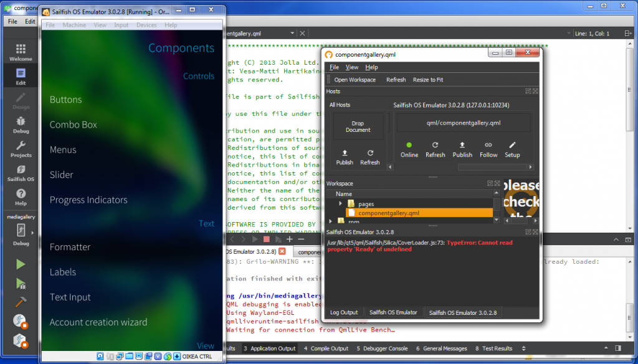Viewport: 638px width, 364px height.
Task: Maximize output pane with the up chevron
Action: pyautogui.click(x=616, y=240)
